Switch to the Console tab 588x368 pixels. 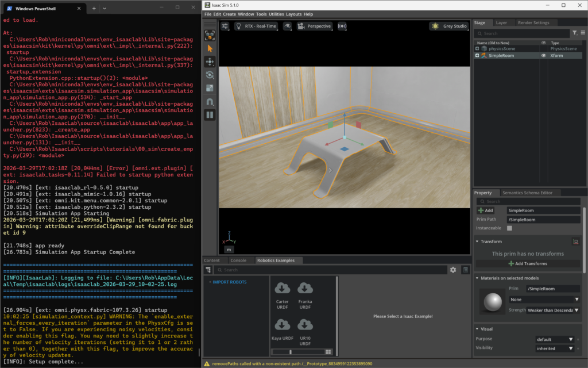(x=238, y=260)
